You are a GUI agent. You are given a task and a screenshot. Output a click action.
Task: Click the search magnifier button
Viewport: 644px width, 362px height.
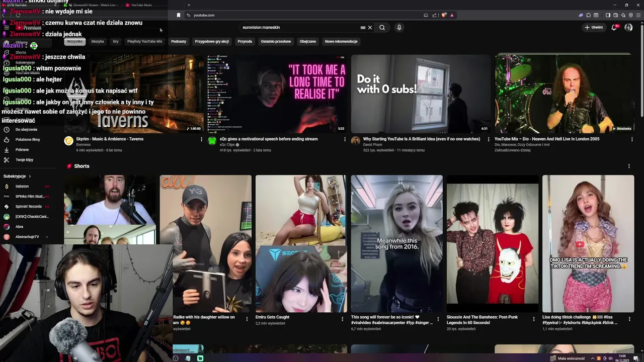tap(382, 28)
